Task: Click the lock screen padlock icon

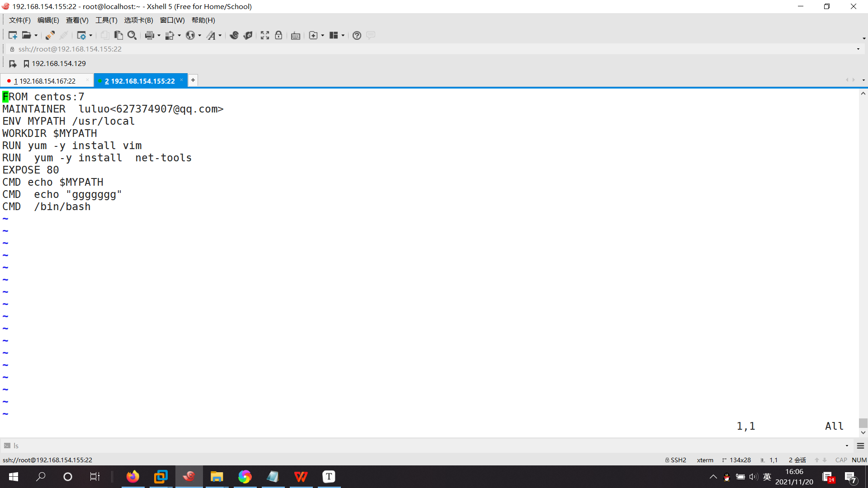Action: click(278, 35)
